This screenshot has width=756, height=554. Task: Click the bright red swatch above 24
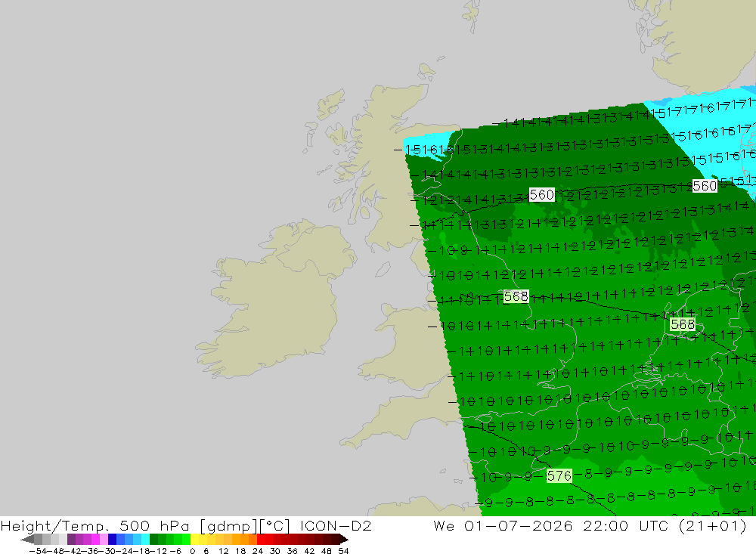(261, 539)
